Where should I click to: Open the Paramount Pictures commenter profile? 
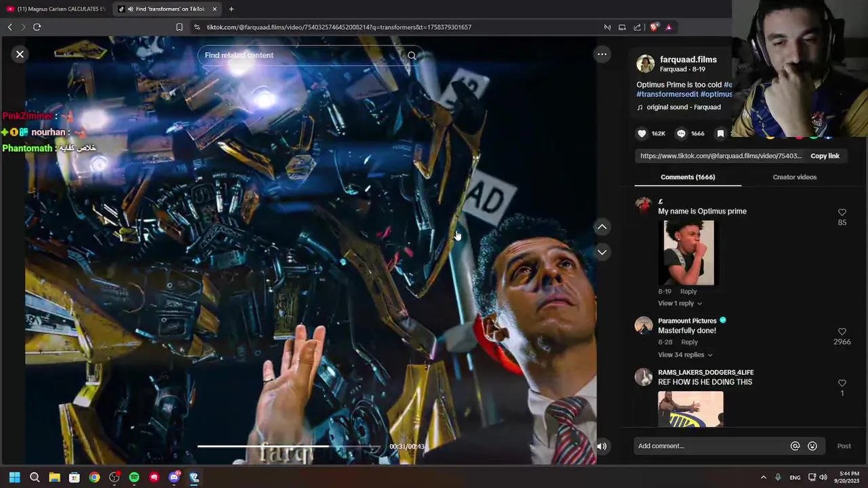tap(687, 321)
